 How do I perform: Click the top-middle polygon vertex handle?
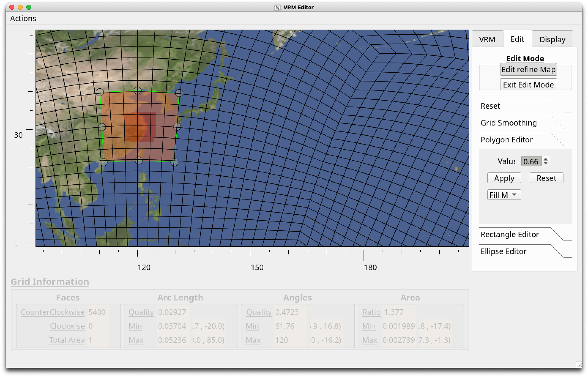[138, 91]
